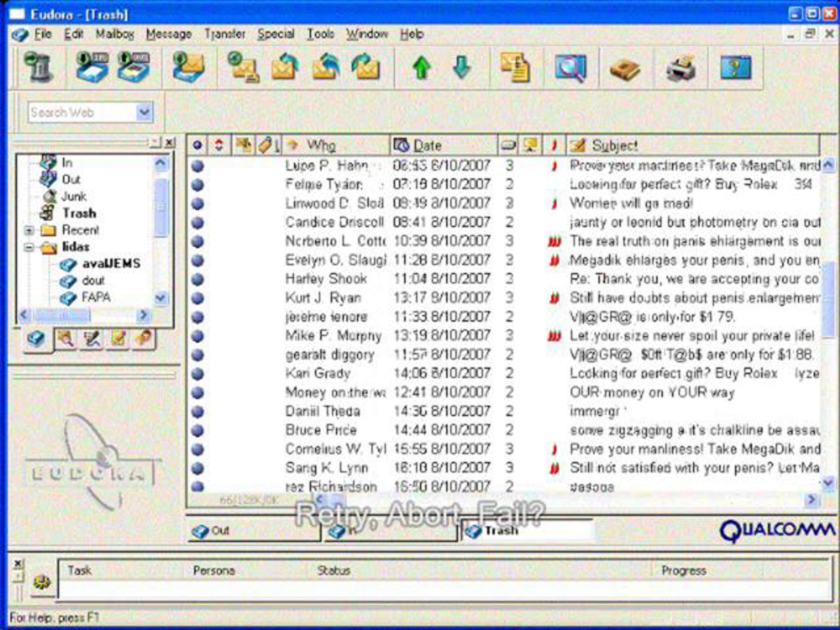The image size is (840, 630).
Task: Expand the Recent folder tree node
Action: pos(29,230)
